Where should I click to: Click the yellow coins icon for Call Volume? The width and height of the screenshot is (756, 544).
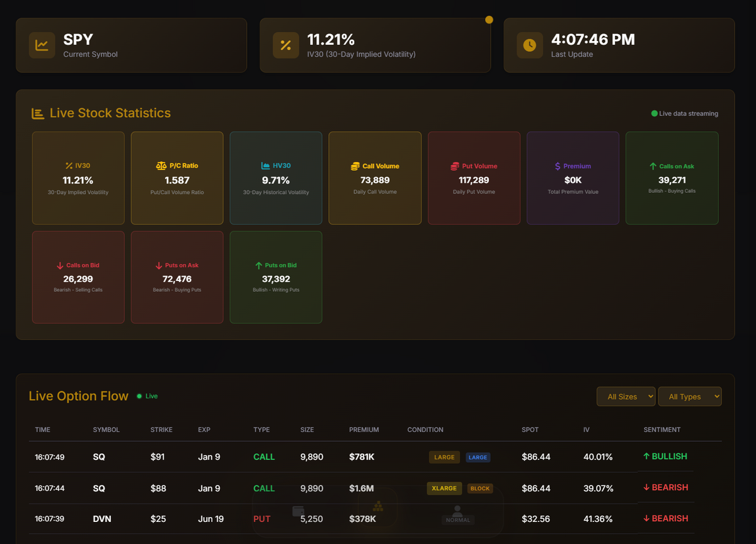[x=355, y=166]
